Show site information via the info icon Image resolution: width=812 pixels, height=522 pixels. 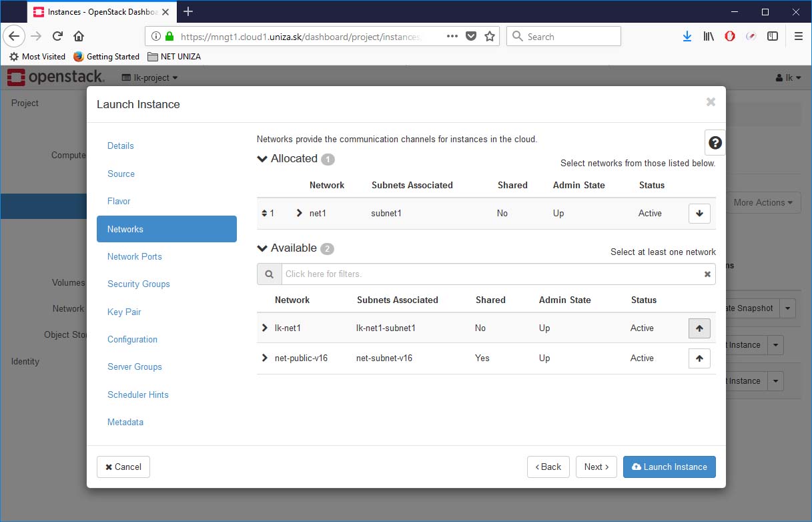pyautogui.click(x=155, y=37)
